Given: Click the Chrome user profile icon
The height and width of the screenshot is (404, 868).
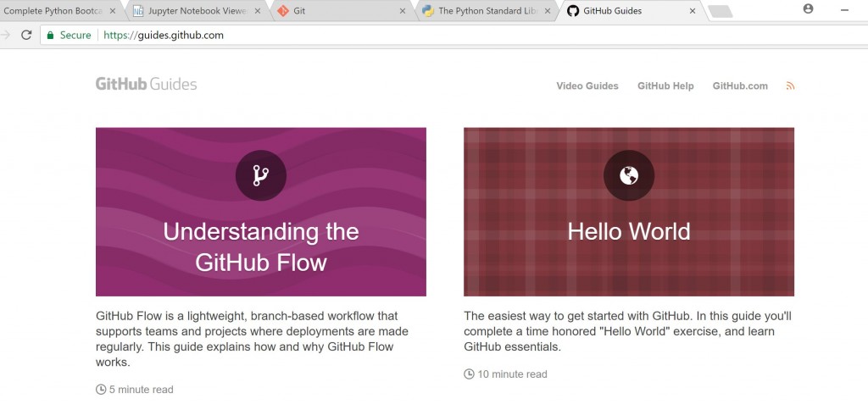Looking at the screenshot, I should click(808, 8).
